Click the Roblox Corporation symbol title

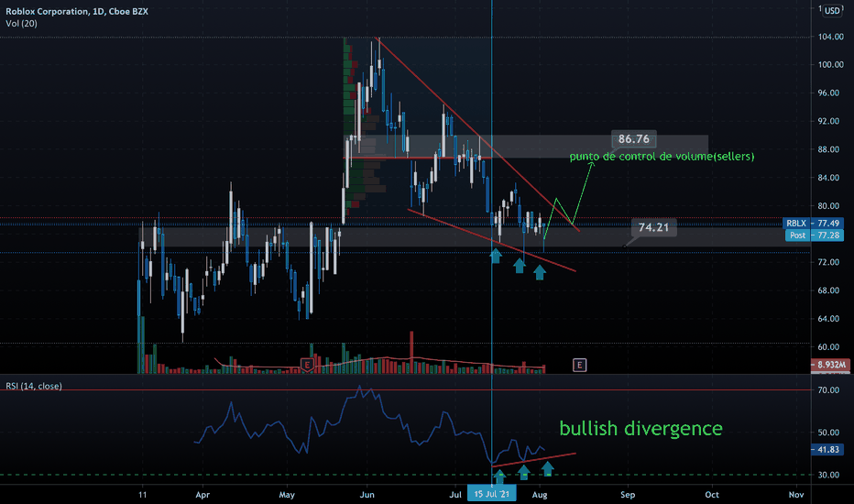77,11
